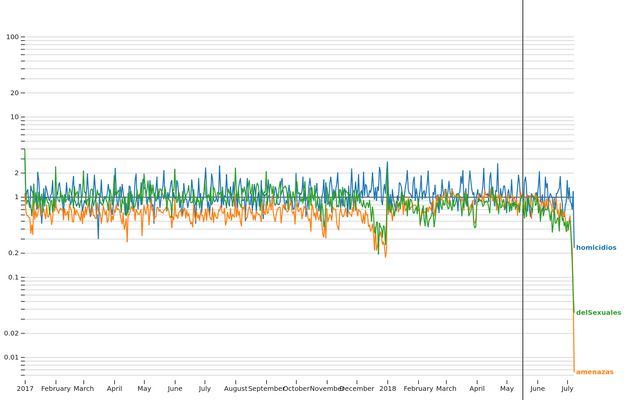Select the 2018 label on the time axis
The width and height of the screenshot is (640, 400).
pos(388,388)
